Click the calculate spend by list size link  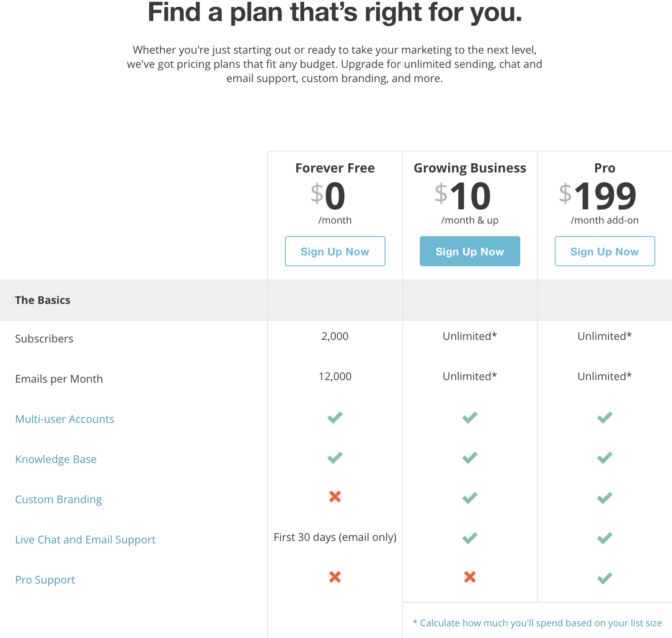tap(537, 623)
